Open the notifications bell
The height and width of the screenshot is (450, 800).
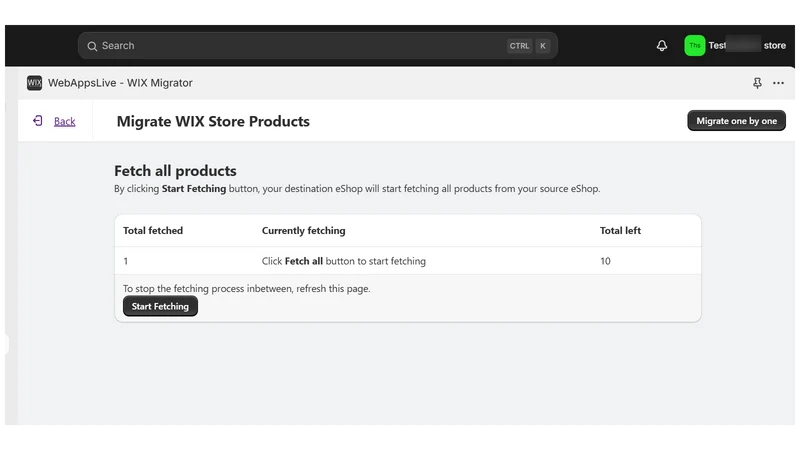(662, 46)
